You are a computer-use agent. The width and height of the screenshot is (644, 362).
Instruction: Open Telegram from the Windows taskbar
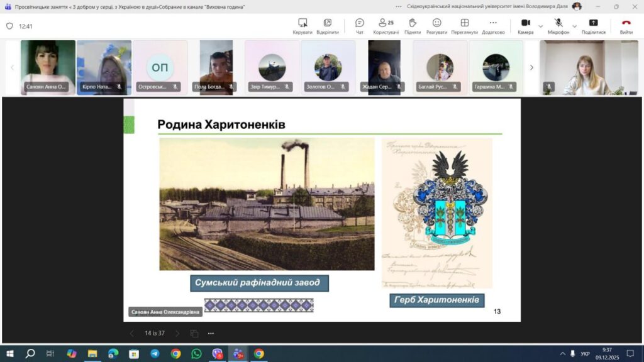(x=155, y=354)
